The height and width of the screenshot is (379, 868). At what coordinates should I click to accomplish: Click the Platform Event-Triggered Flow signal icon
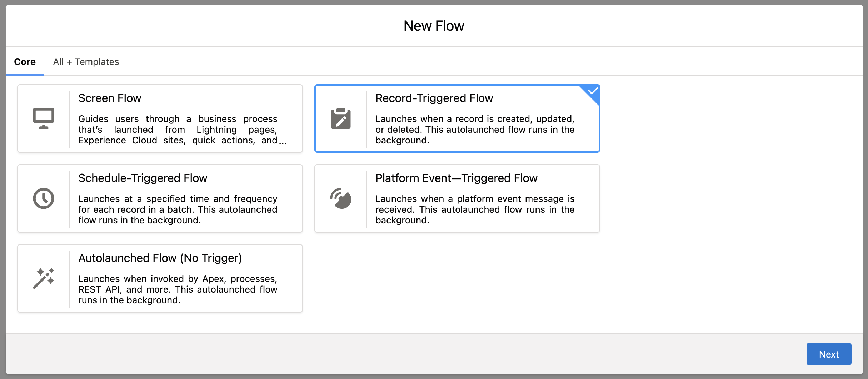(341, 198)
